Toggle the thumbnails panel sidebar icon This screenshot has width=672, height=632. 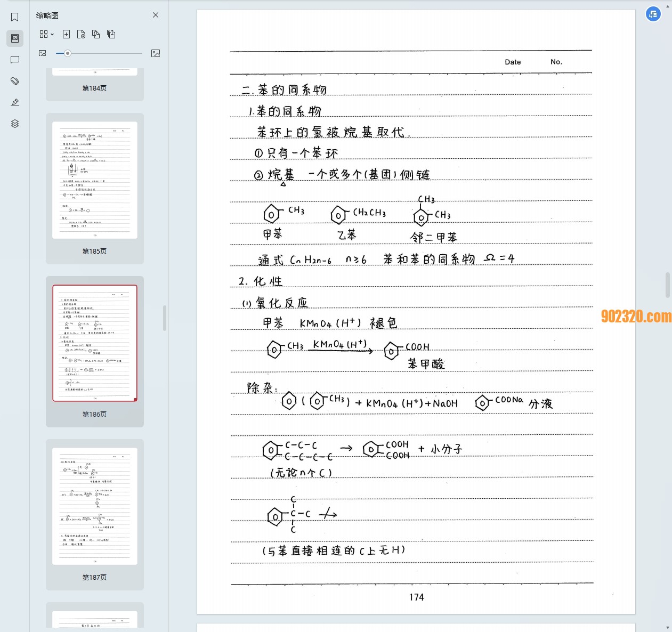pyautogui.click(x=15, y=38)
